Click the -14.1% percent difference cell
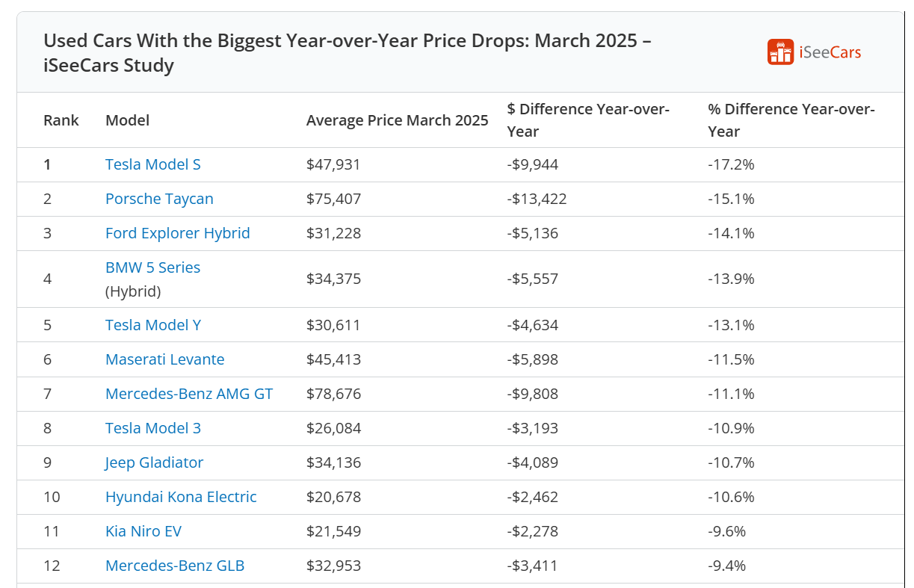The image size is (914, 588). tap(731, 233)
